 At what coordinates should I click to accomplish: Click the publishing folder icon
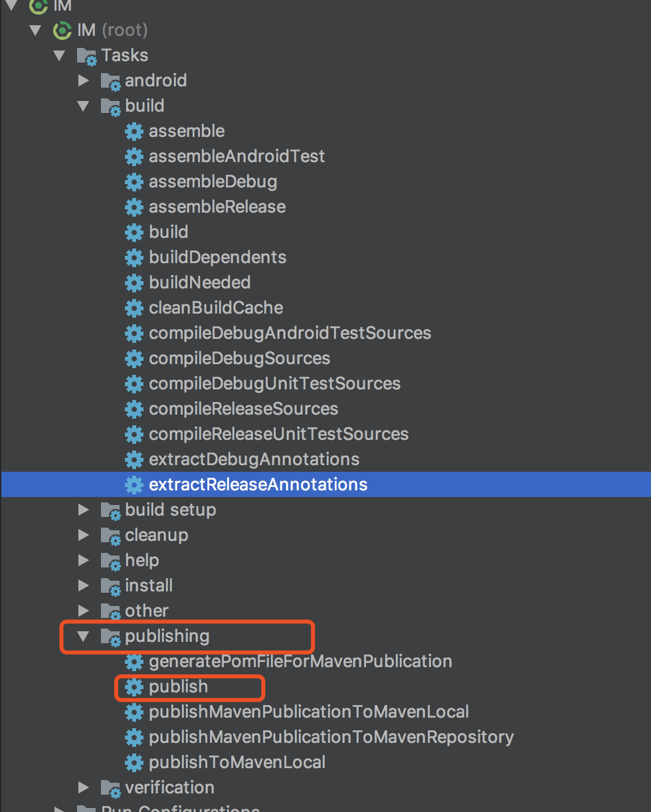[x=111, y=637]
